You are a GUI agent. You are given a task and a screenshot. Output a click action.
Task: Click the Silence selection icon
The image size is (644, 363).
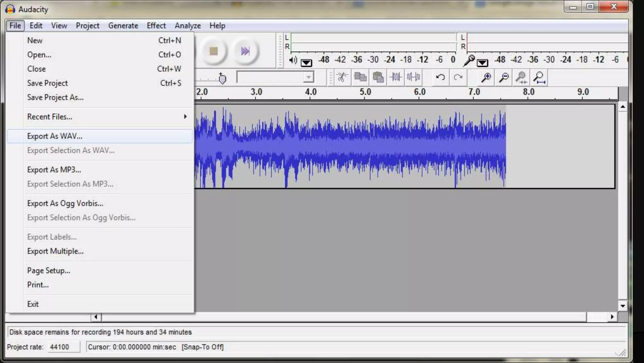414,77
